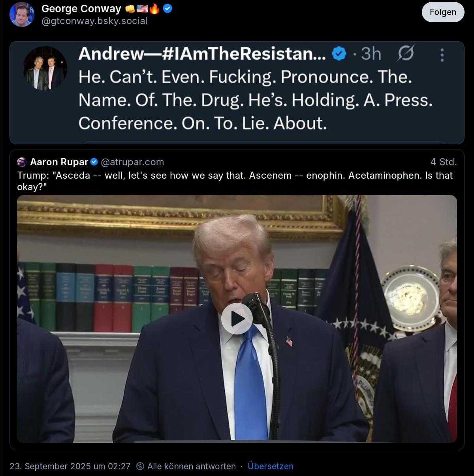Click the Folgen follow button
474x476 pixels.
[443, 12]
